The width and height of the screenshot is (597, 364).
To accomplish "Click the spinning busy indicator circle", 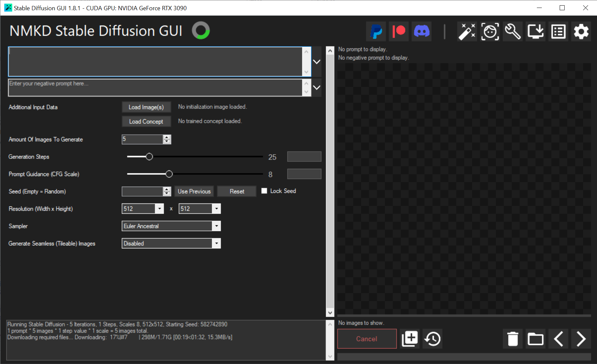I will coord(201,30).
